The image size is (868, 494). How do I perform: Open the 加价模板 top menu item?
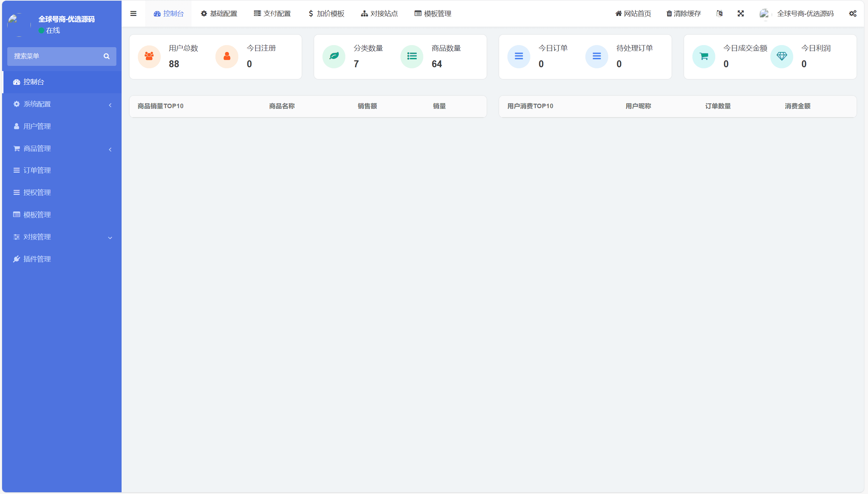[326, 14]
